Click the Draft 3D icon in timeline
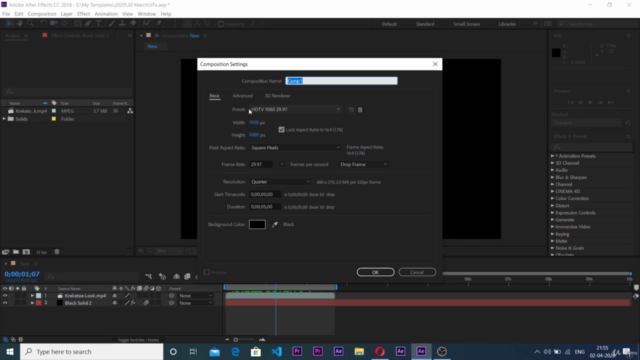 pos(162,276)
